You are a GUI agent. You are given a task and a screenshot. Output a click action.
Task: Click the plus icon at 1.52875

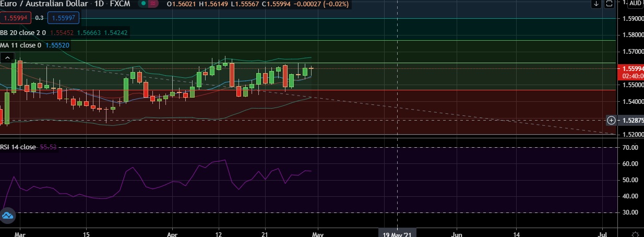611,121
